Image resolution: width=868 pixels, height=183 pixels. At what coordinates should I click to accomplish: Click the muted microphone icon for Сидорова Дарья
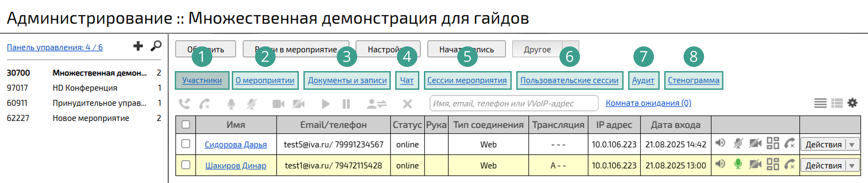point(738,144)
